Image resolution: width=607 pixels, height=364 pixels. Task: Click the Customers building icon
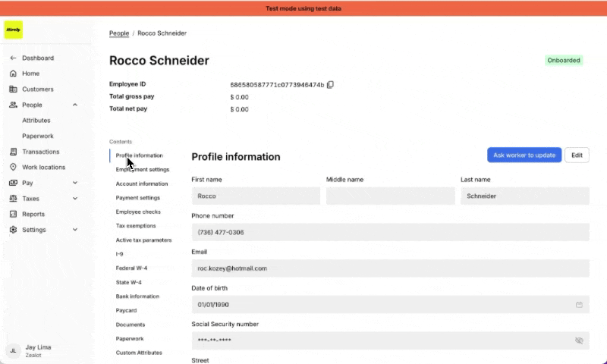[x=13, y=89]
